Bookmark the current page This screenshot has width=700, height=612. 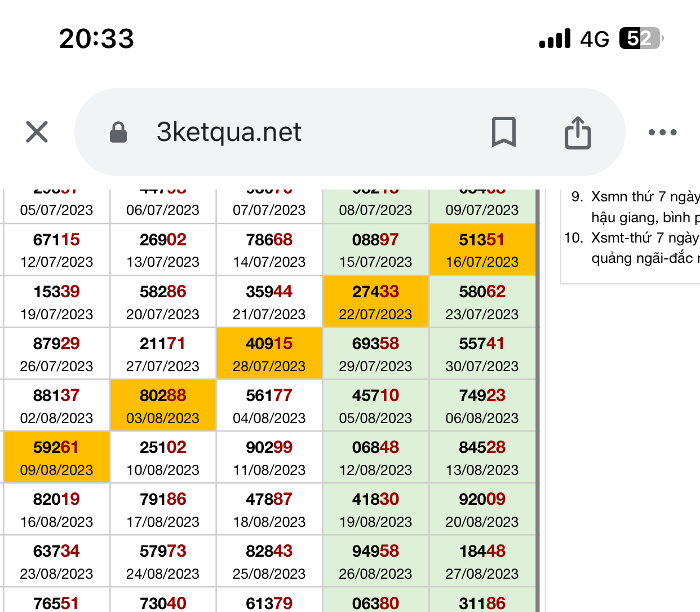point(503,132)
